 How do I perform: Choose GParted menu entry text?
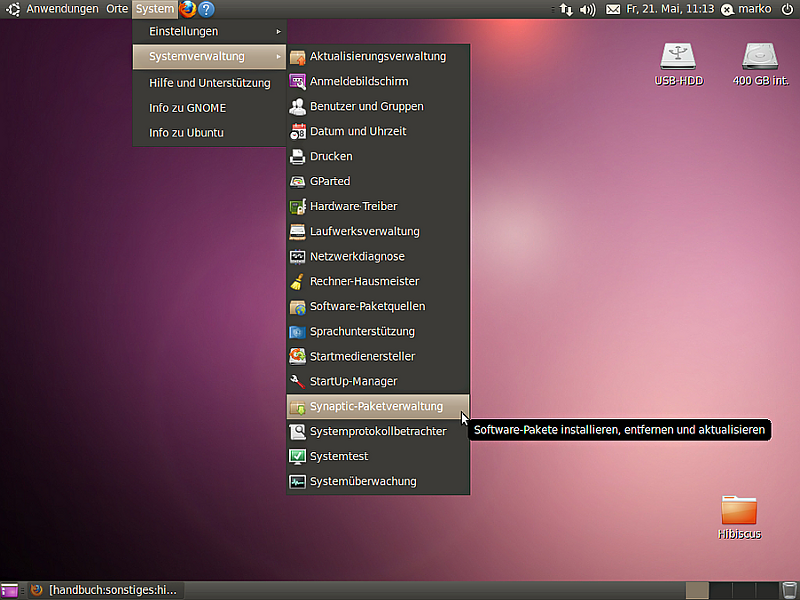(330, 182)
